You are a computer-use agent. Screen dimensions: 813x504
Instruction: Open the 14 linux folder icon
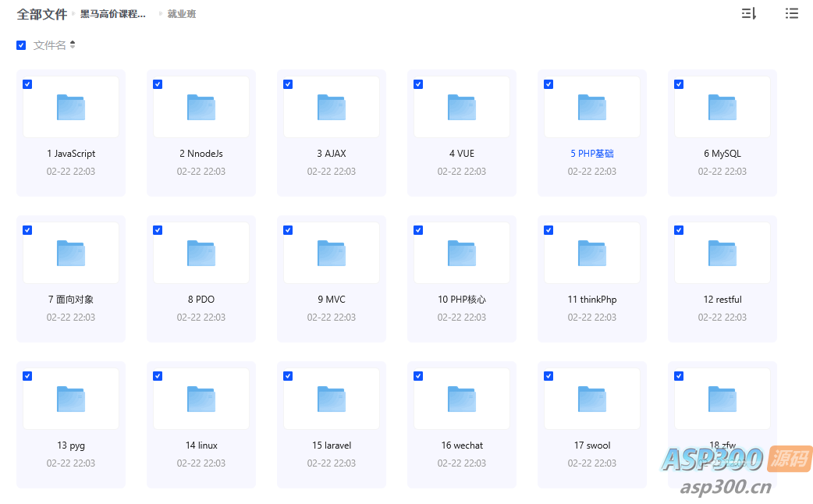[201, 399]
